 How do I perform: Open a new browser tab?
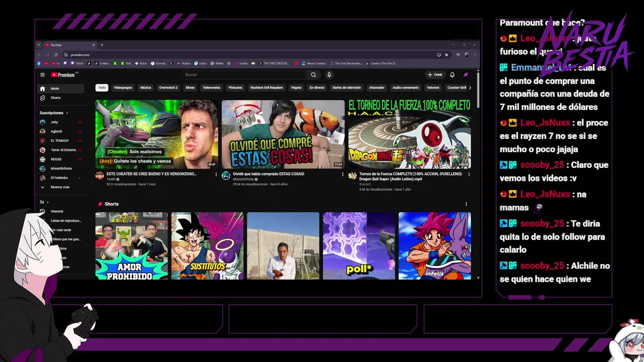point(102,45)
